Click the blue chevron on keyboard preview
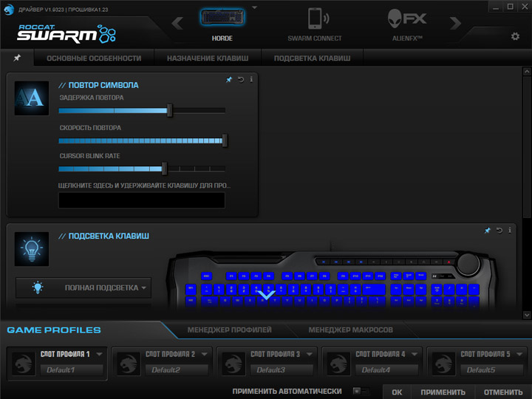The height and width of the screenshot is (399, 532). tap(266, 295)
